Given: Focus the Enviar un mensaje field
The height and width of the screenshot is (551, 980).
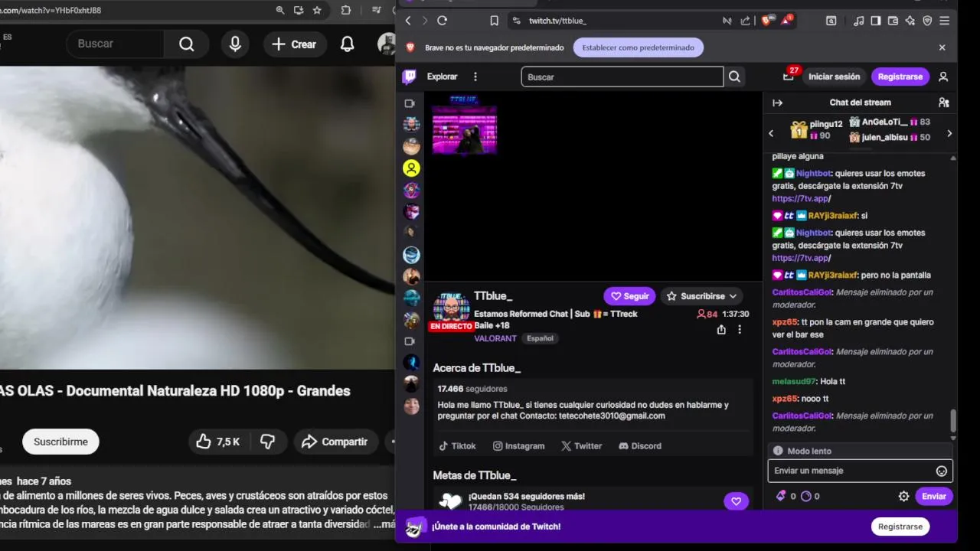Looking at the screenshot, I should click(x=861, y=471).
